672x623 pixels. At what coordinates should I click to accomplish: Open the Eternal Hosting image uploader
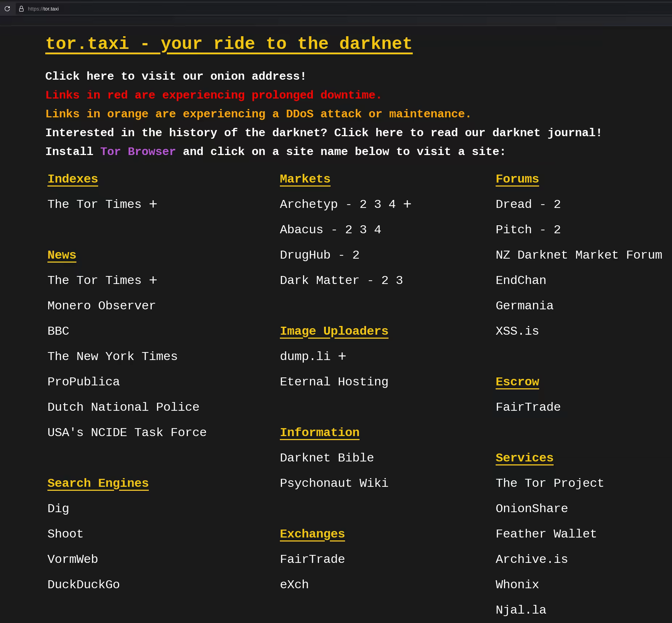tap(334, 382)
